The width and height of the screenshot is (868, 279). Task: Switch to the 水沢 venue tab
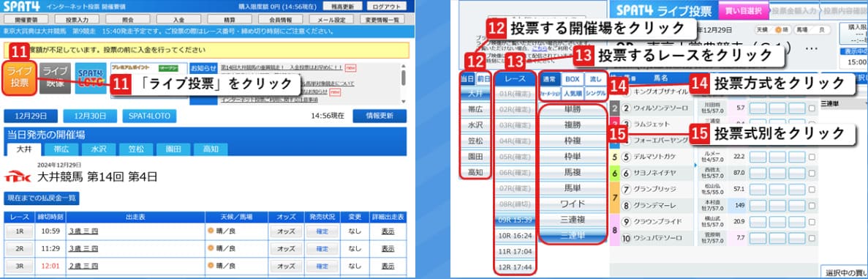click(x=99, y=149)
